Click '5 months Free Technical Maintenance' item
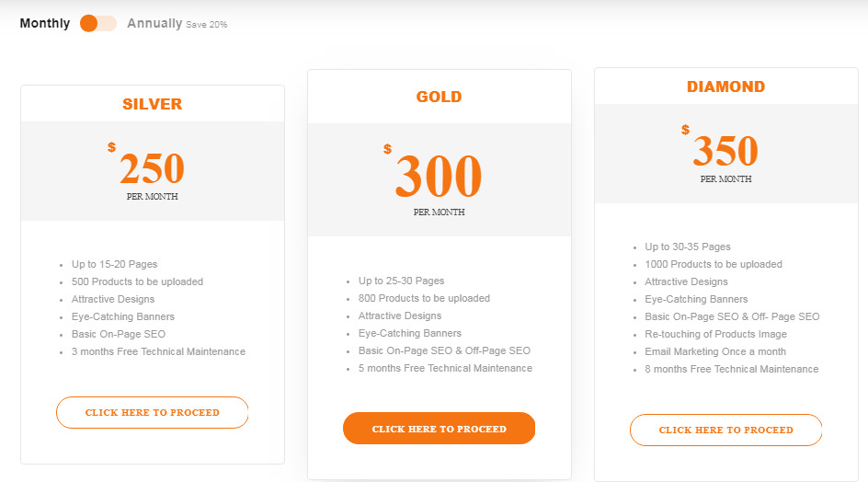This screenshot has height=482, width=868. coord(445,368)
